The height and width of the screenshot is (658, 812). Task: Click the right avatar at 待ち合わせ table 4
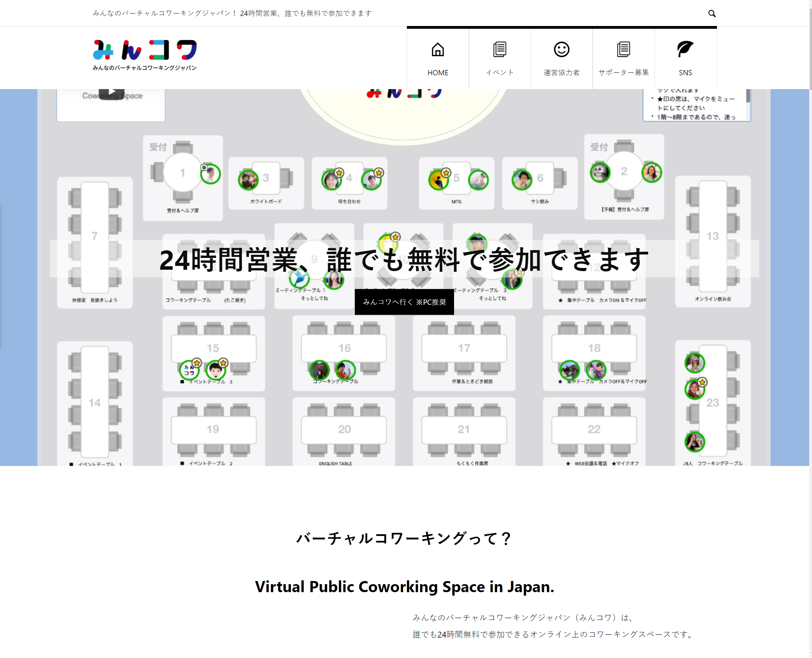(x=371, y=180)
